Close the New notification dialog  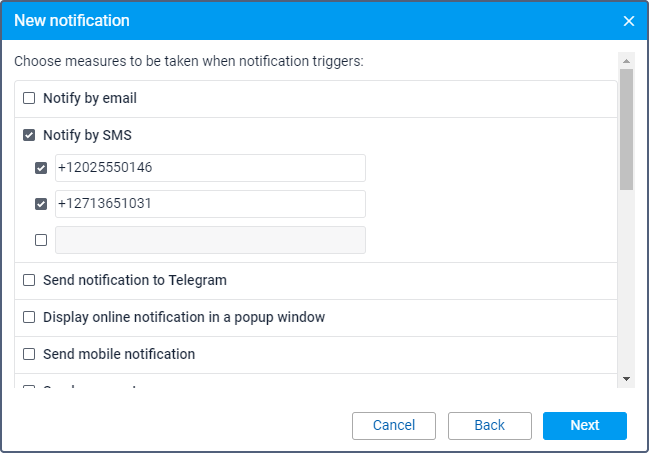[629, 21]
